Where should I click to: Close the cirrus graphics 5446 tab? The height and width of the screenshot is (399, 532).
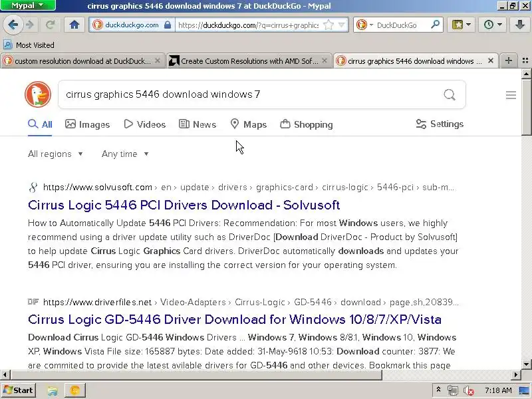tap(491, 61)
